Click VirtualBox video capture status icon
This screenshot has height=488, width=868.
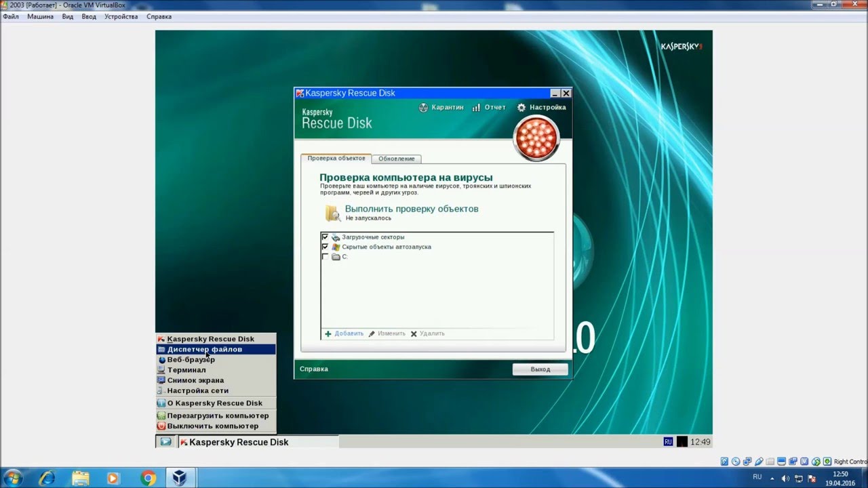[793, 462]
